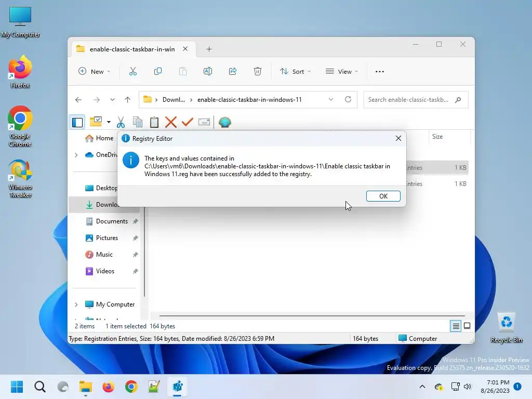Click the Rename icon in command bar
This screenshot has width=532, height=399.
click(x=208, y=72)
